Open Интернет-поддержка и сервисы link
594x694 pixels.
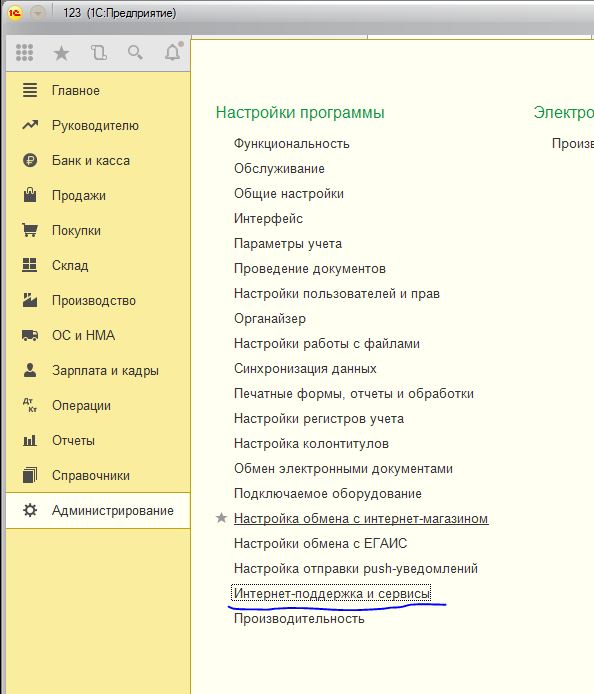pyautogui.click(x=332, y=594)
